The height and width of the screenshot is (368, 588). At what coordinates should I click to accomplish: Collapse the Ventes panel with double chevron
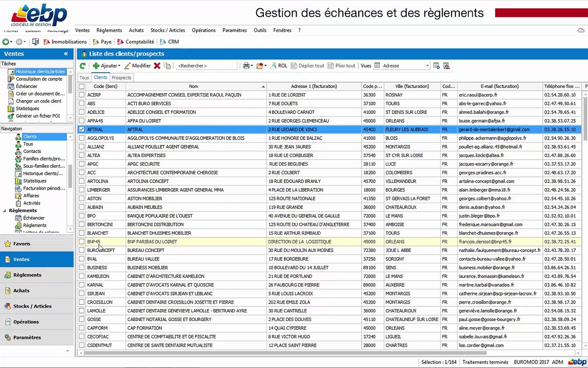[x=66, y=54]
